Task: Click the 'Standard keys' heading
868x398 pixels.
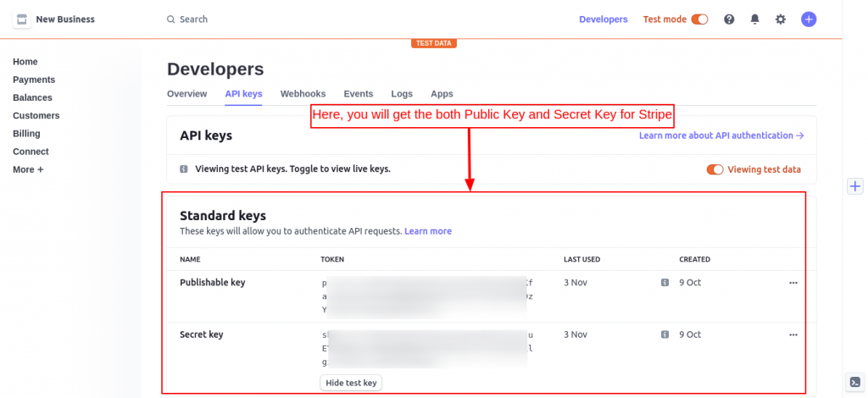Action: coord(223,216)
